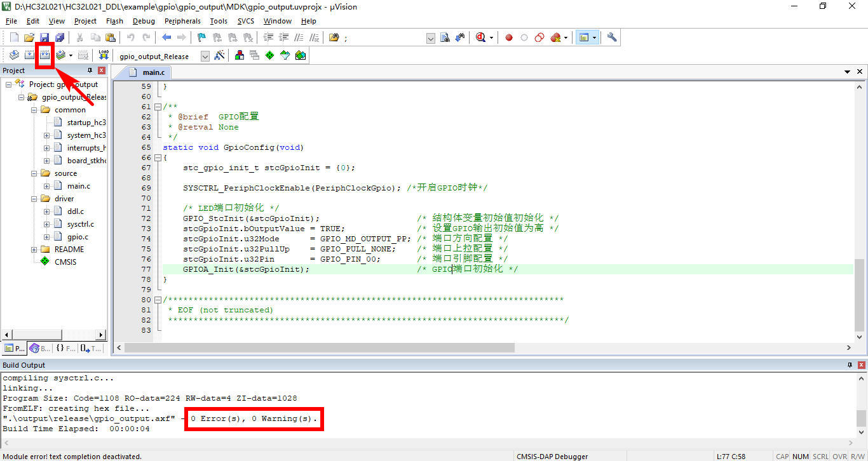Image resolution: width=868 pixels, height=461 pixels.
Task: Fold the GpioConfig function at line 66
Action: 158,157
